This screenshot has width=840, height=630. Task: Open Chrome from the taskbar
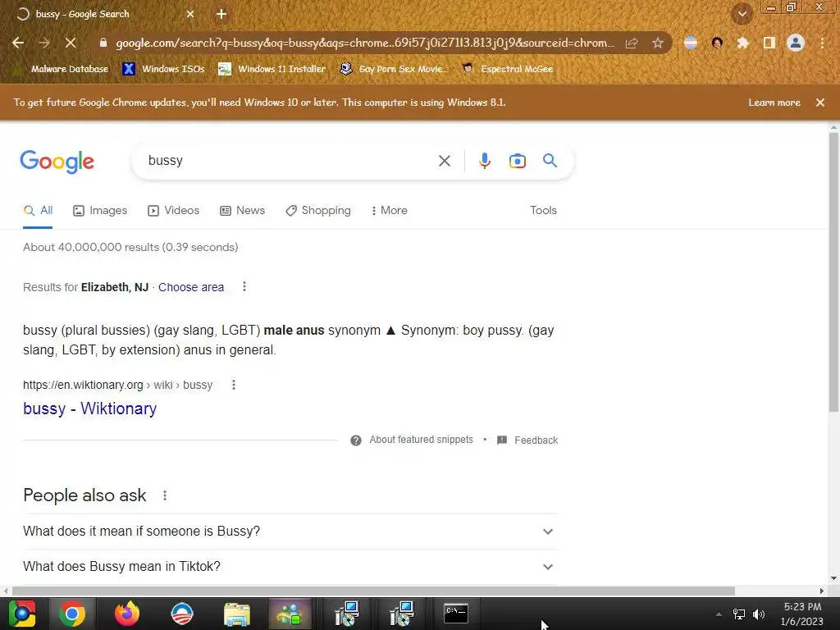[x=72, y=614]
